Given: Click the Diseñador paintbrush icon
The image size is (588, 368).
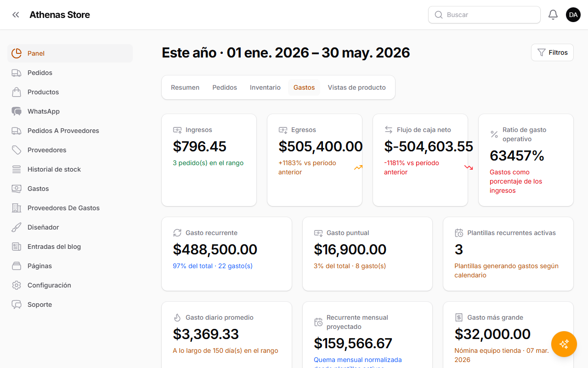Looking at the screenshot, I should pyautogui.click(x=17, y=227).
